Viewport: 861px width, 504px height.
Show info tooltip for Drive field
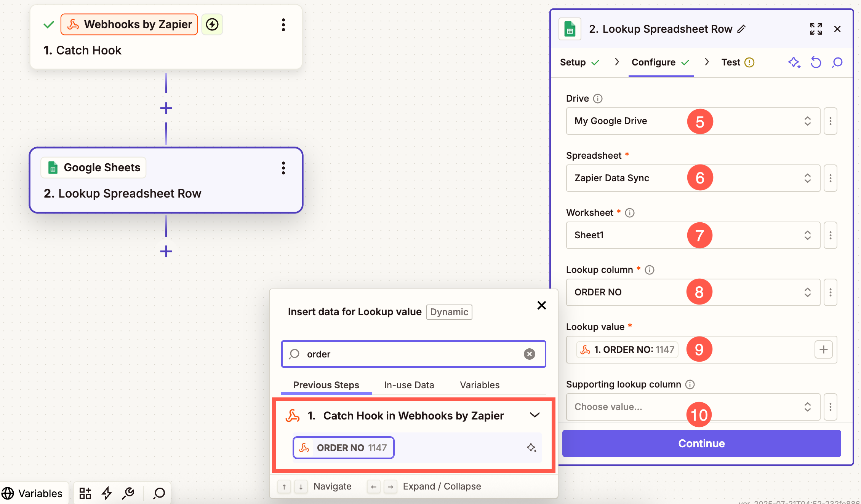[598, 99]
